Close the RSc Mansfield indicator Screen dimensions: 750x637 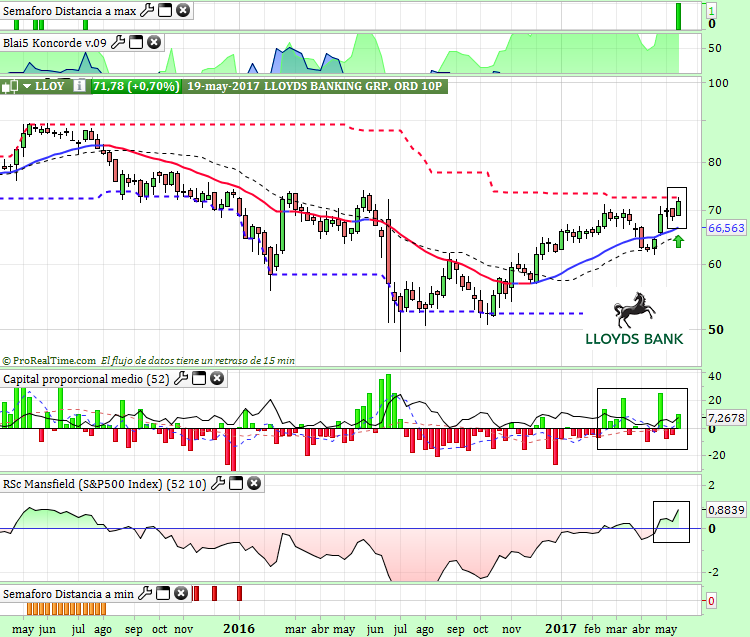point(254,483)
